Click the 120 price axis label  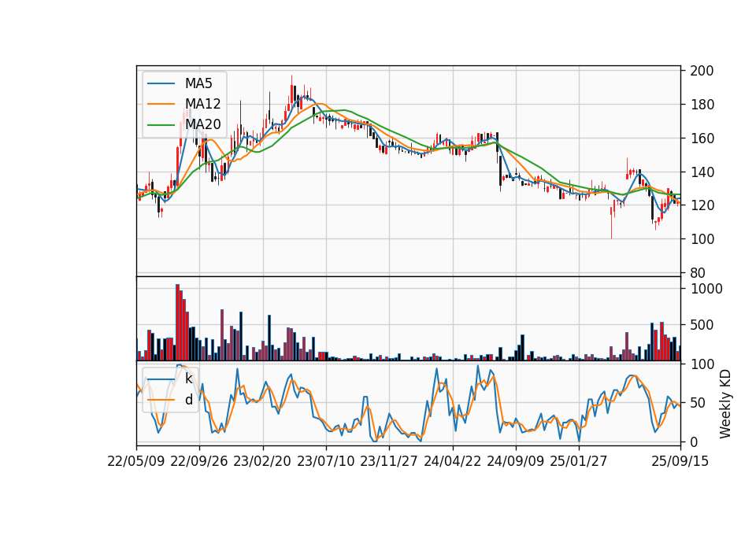(702, 205)
